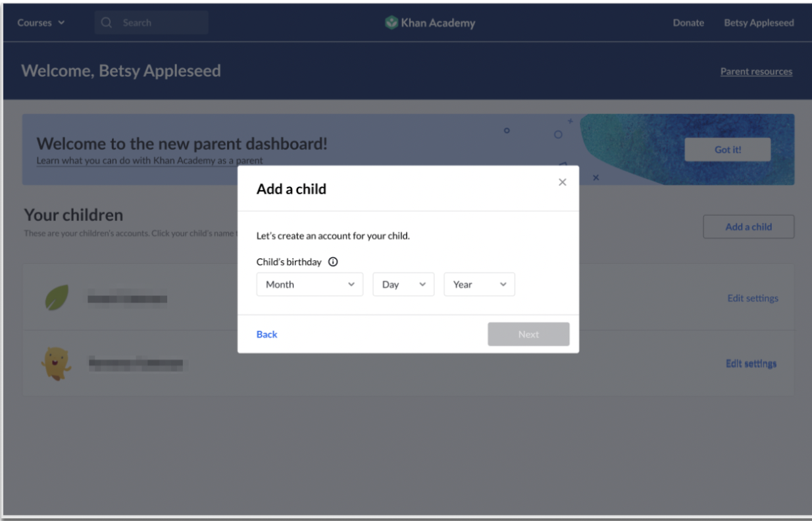Image resolution: width=812 pixels, height=521 pixels.
Task: Edit settings for the monster avatar child
Action: click(x=751, y=363)
